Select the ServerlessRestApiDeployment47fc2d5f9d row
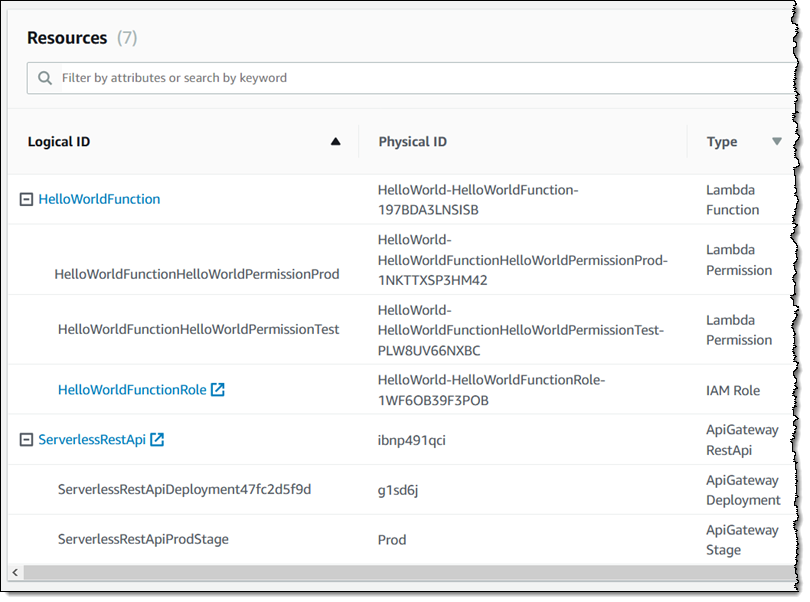Screen dimensions: 810x602 (x=185, y=489)
